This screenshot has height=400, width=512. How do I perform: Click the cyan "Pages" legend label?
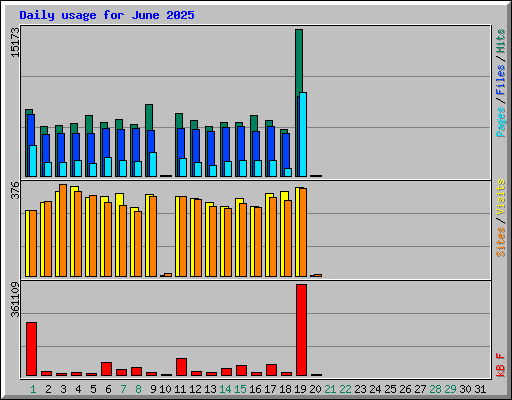(x=500, y=122)
